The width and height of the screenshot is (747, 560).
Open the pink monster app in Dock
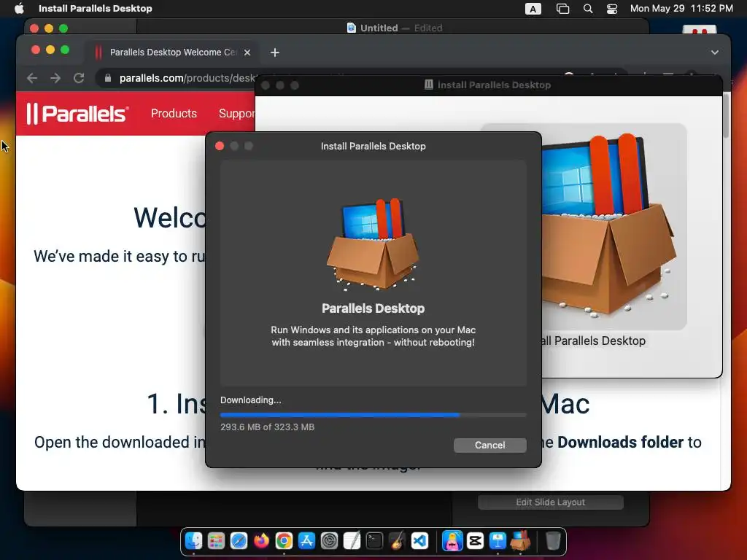(x=452, y=541)
